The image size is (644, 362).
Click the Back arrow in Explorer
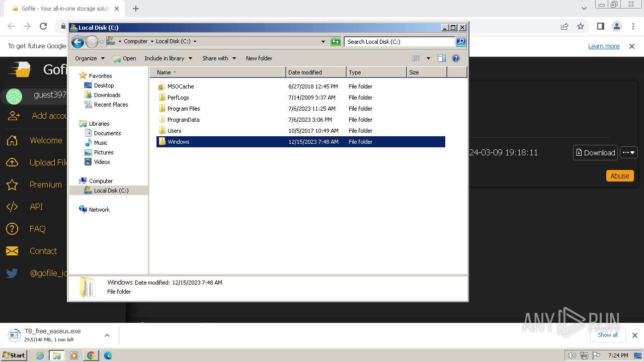[x=77, y=42]
